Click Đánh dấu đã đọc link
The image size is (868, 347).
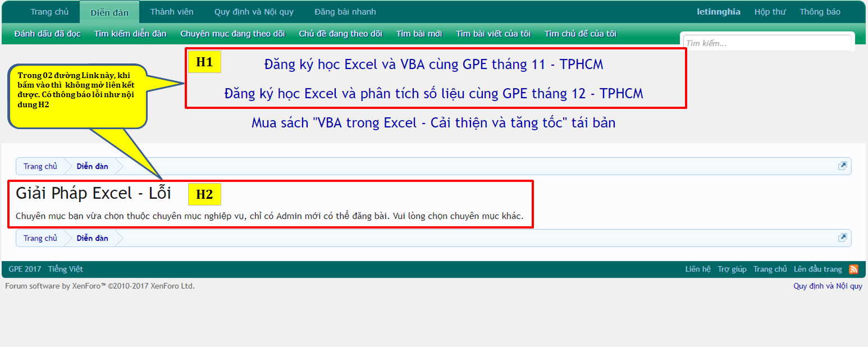point(48,34)
